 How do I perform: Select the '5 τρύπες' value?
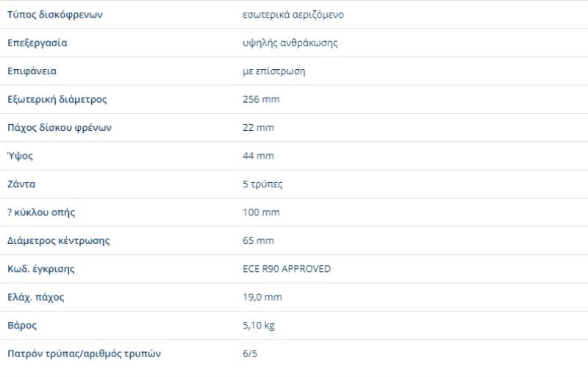click(262, 184)
